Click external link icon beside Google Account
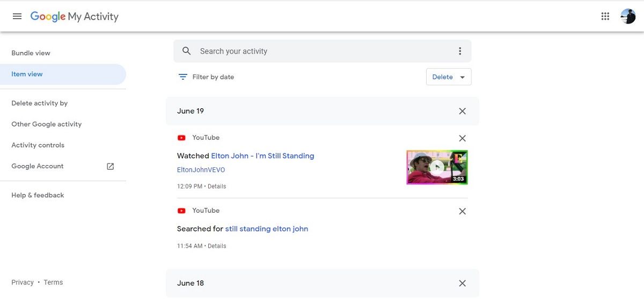The image size is (644, 299). pyautogui.click(x=111, y=166)
